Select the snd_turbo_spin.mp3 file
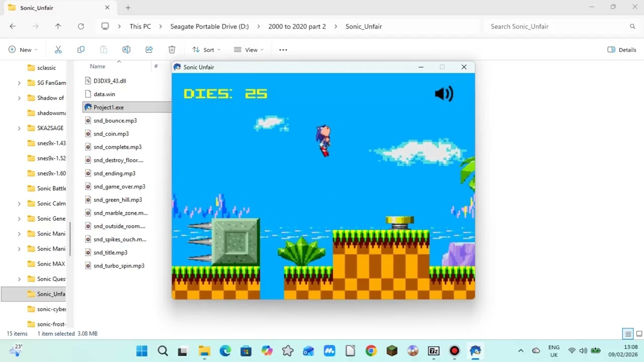644x362 pixels. (x=119, y=265)
